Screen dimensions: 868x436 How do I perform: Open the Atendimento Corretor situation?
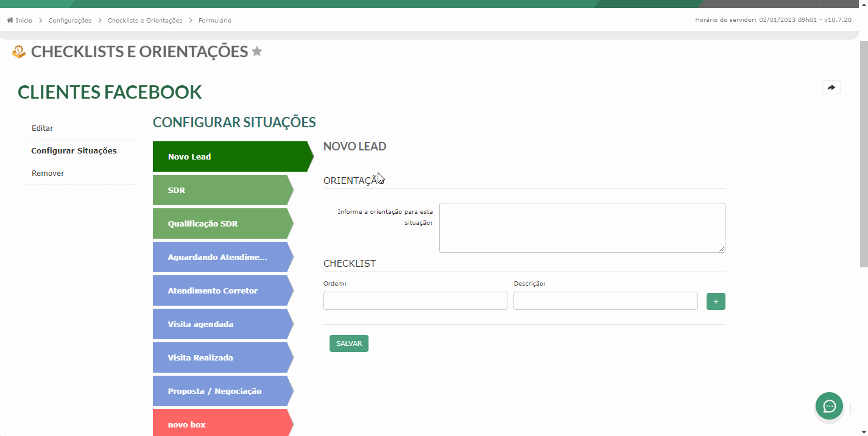(x=223, y=290)
